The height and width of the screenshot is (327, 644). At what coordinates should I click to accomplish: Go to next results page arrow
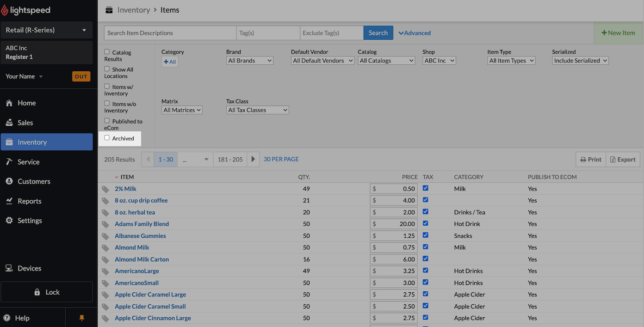253,159
